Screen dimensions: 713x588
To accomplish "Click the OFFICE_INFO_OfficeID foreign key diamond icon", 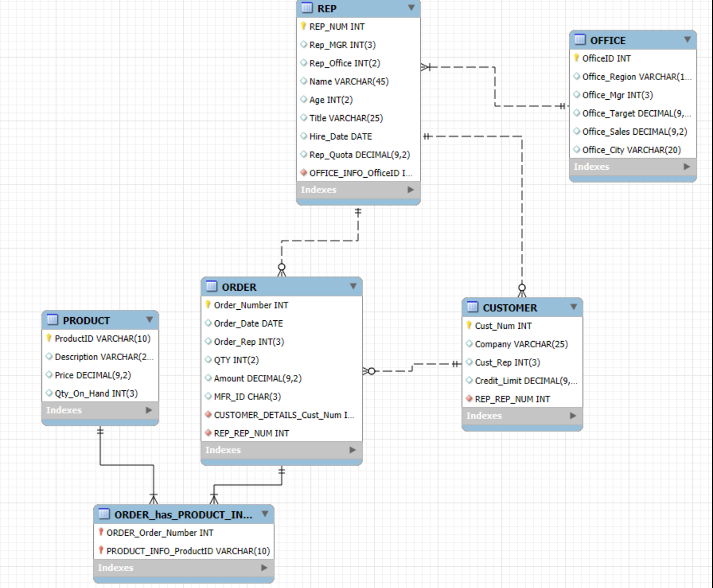I will click(x=303, y=173).
